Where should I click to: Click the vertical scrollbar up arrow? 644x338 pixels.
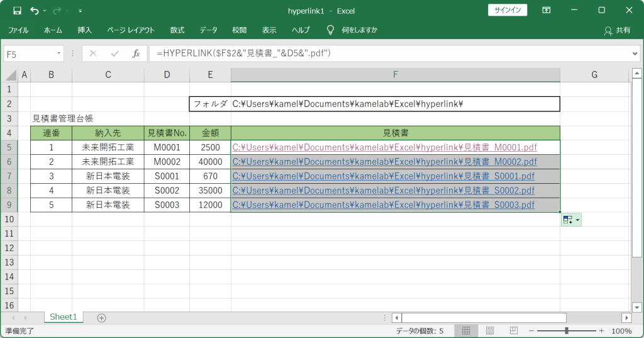click(636, 74)
